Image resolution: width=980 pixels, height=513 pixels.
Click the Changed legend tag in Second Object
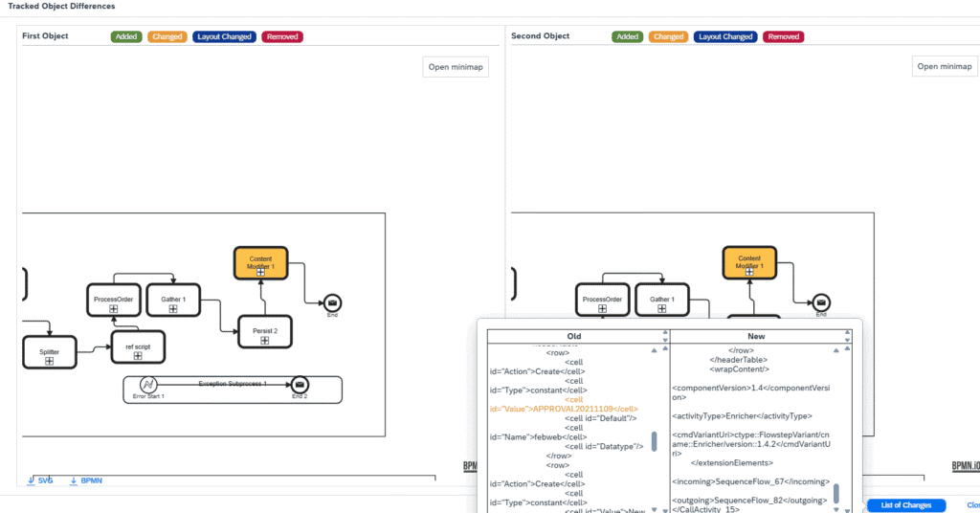pos(668,37)
